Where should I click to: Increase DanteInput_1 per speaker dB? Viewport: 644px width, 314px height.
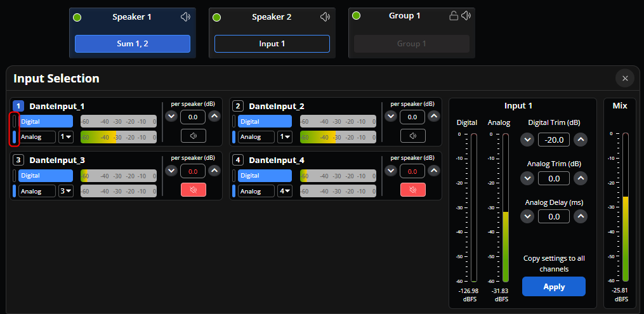(x=214, y=117)
